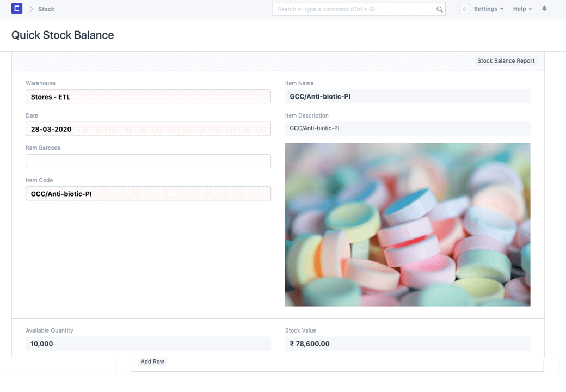This screenshot has height=392, width=566.
Task: Click the Available Quantity value 10,000
Action: (148, 344)
